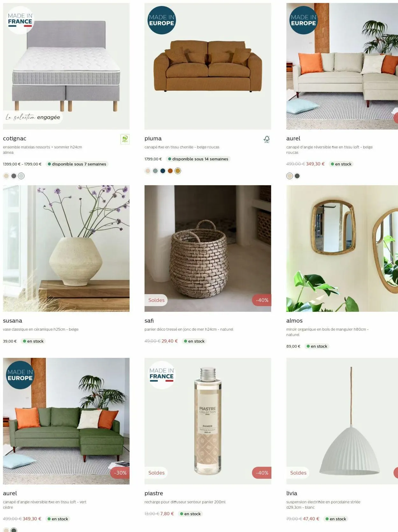Pick the dark grey swatch under beige aurel
The image size is (398, 532).
coord(297,176)
